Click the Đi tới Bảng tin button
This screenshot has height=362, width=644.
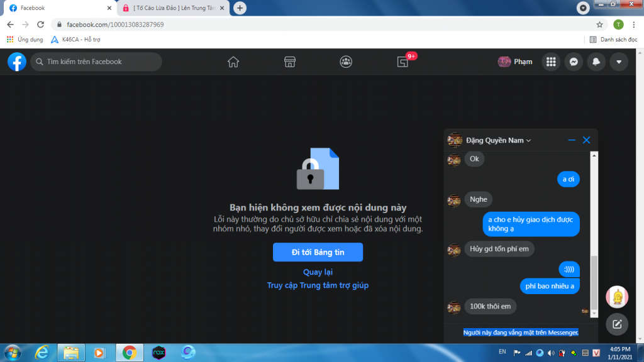pyautogui.click(x=318, y=252)
